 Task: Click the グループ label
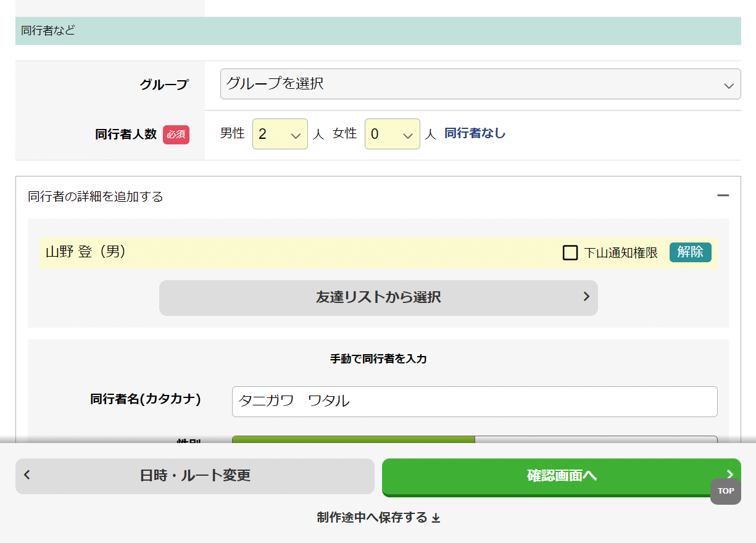(164, 85)
